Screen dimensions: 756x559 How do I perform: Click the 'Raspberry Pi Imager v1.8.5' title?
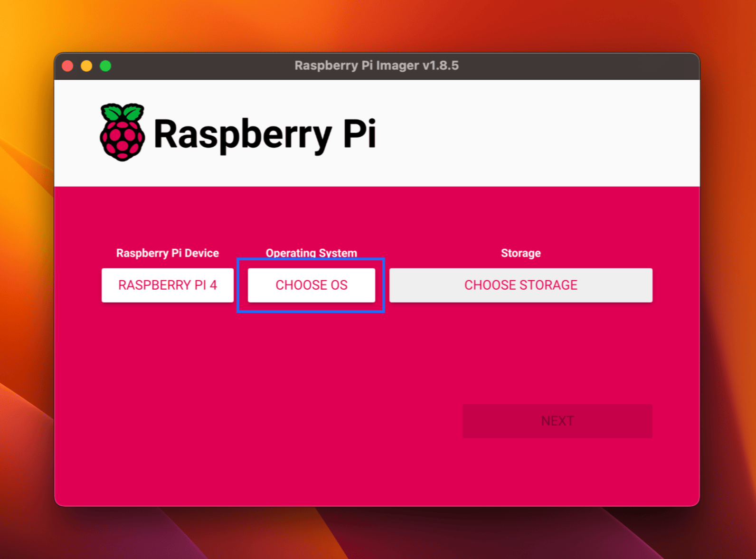377,66
